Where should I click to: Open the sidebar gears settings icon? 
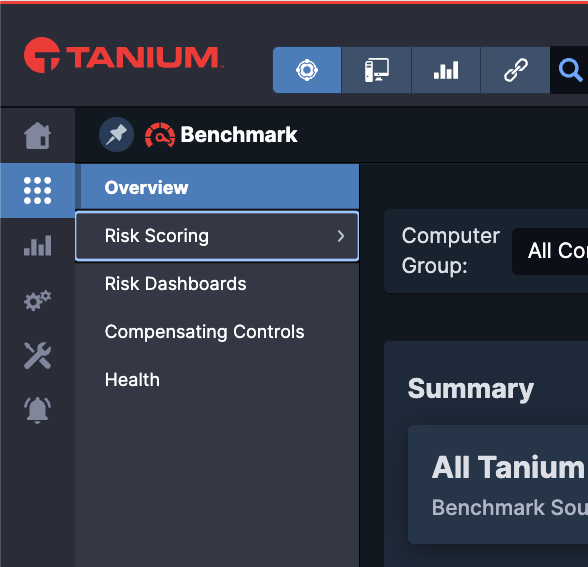(38, 300)
